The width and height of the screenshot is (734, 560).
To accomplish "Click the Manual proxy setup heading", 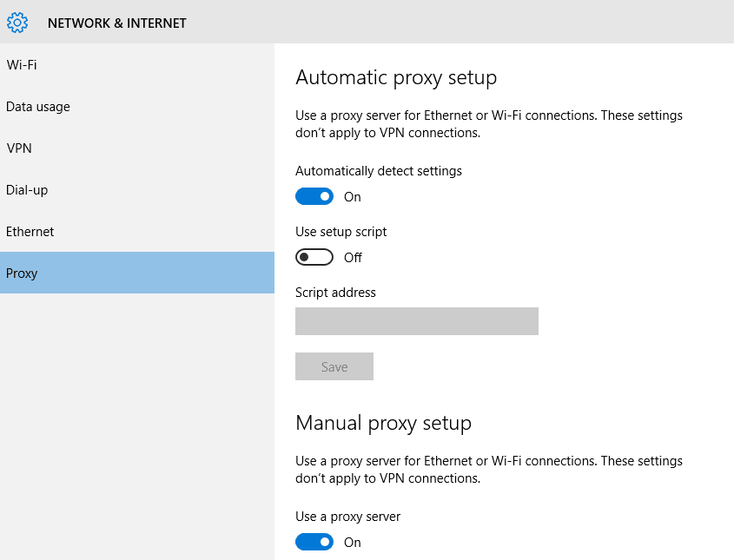I will (x=383, y=424).
